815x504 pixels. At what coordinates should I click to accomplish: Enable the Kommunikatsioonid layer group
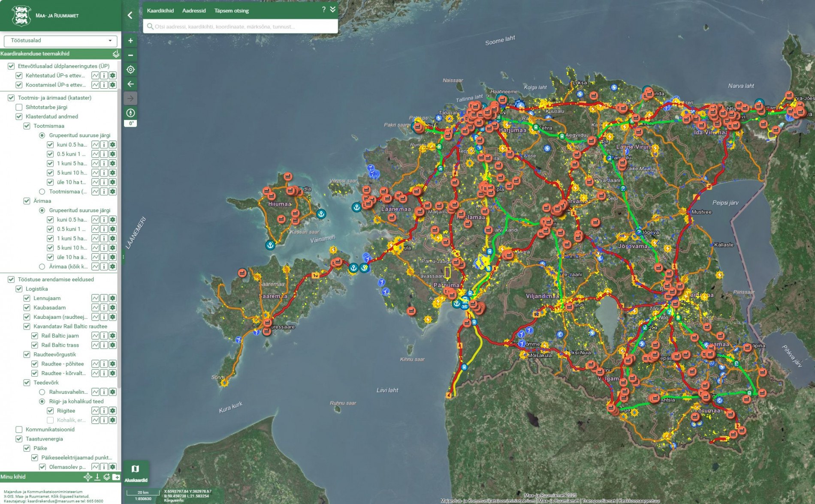click(x=19, y=429)
